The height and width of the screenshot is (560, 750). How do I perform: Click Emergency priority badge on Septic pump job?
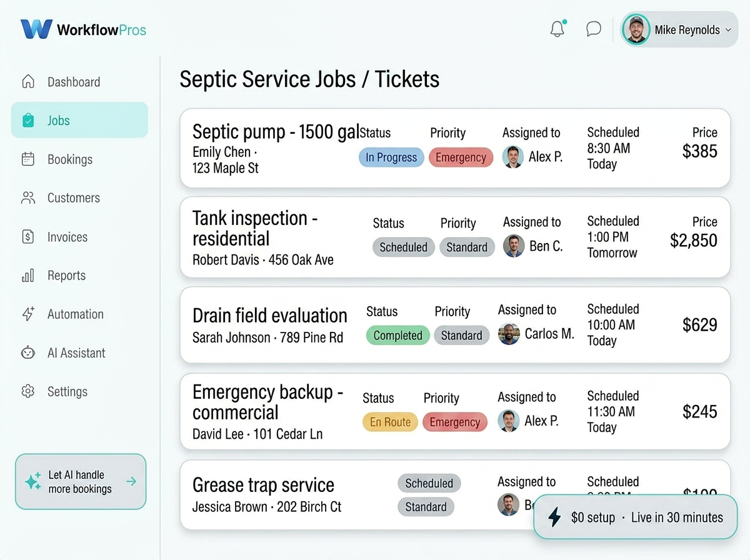click(x=461, y=157)
